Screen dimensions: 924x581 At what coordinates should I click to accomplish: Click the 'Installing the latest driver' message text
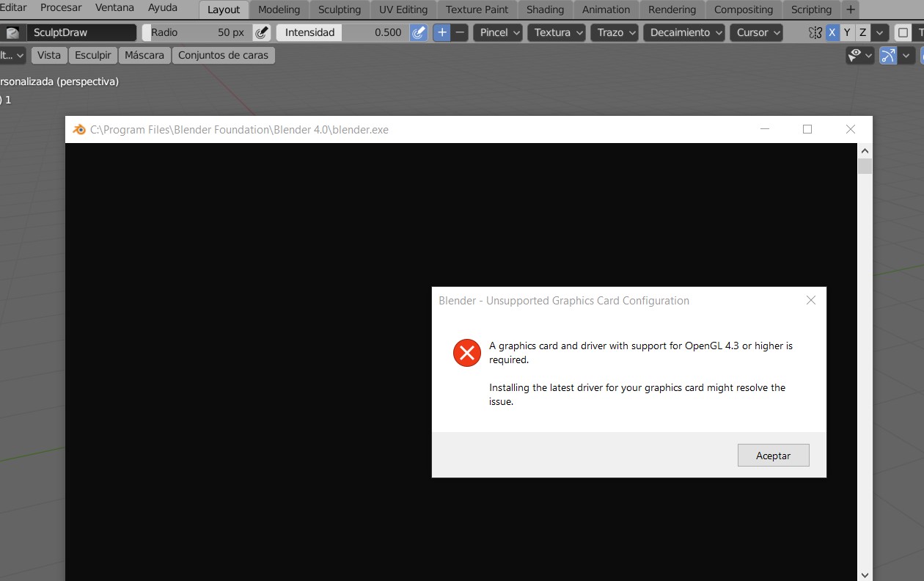637,395
